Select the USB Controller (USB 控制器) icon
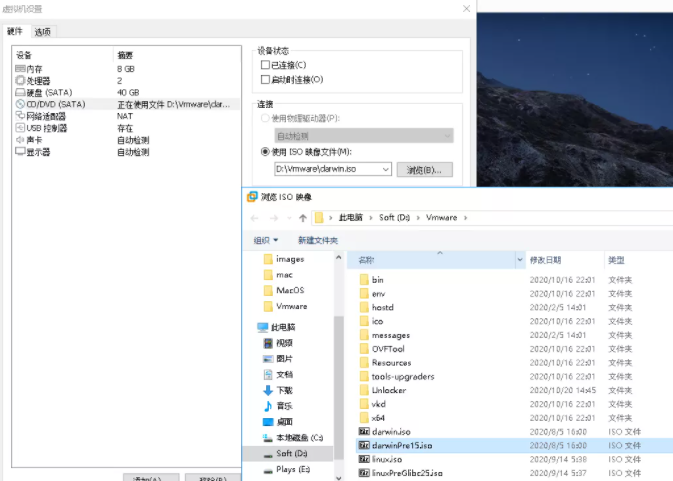 (x=20, y=128)
